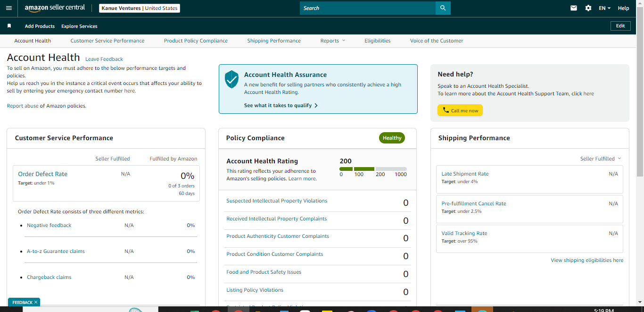Click the phone icon in Call me now
Image resolution: width=644 pixels, height=312 pixels.
[446, 110]
